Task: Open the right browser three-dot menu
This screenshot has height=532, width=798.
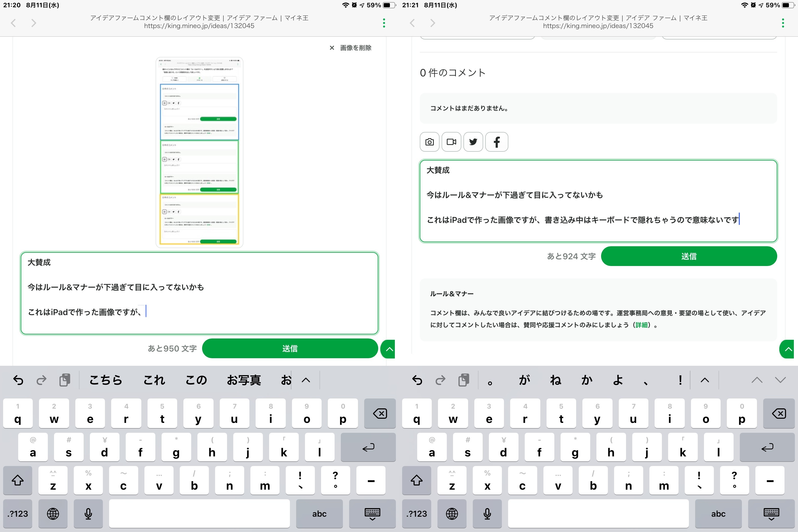Action: pos(783,23)
